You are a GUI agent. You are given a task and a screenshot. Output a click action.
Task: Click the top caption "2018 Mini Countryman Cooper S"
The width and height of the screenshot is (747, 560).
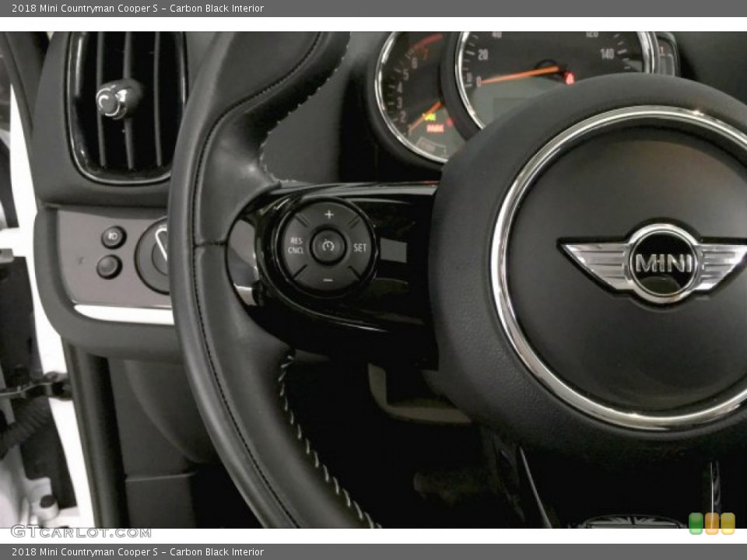(85, 8)
